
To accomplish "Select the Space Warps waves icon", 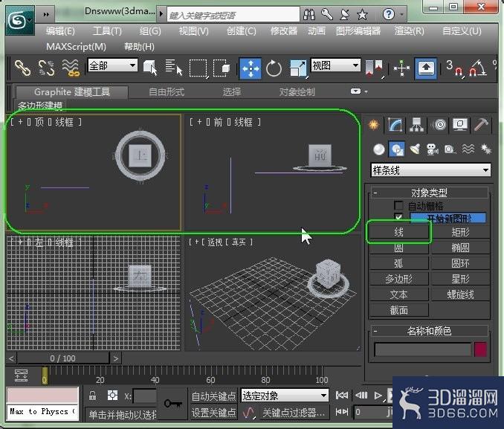I will coord(468,149).
